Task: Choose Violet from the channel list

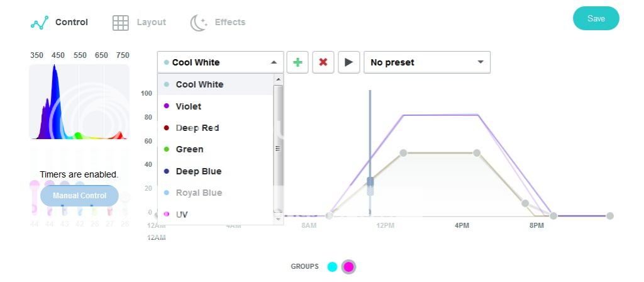Action: coord(189,106)
